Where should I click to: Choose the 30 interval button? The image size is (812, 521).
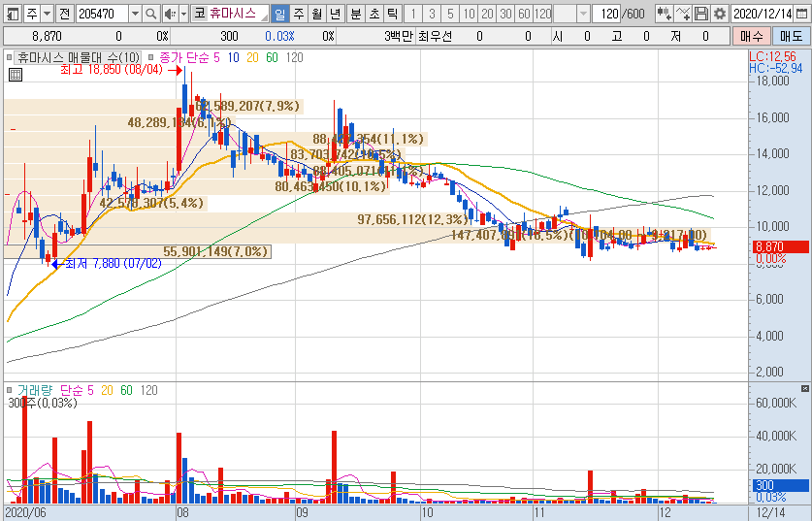coord(506,14)
